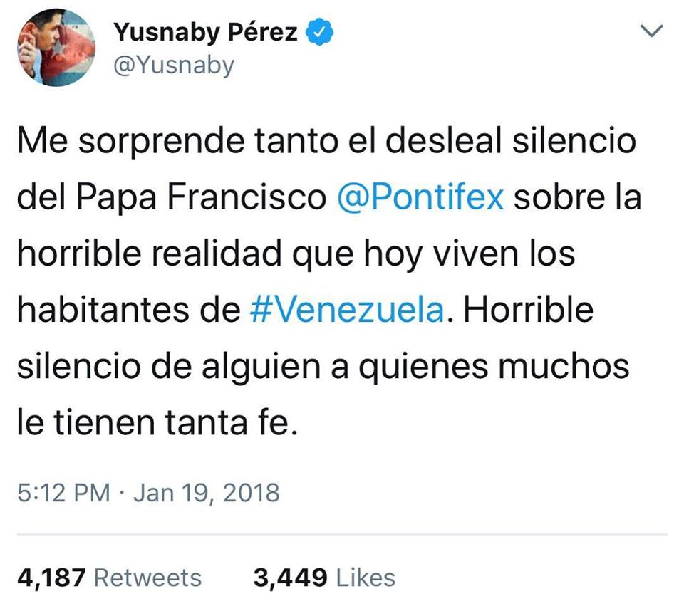Open the tweet options chevron menu

(x=652, y=31)
